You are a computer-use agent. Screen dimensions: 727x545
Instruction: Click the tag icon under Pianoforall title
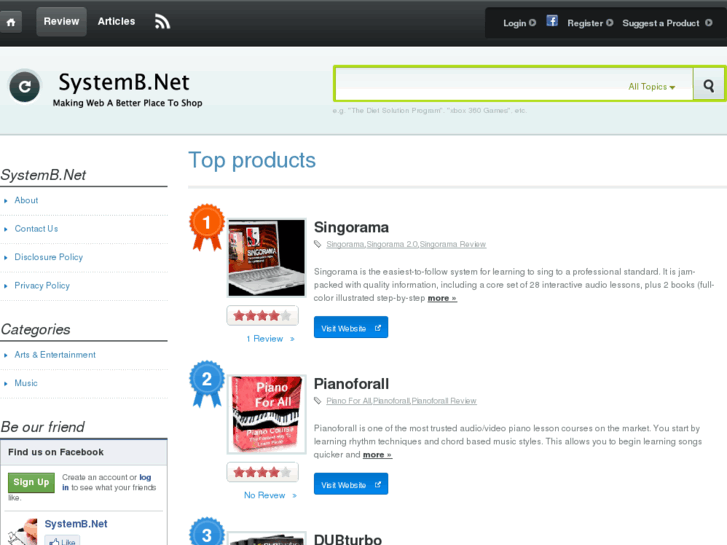(x=318, y=401)
